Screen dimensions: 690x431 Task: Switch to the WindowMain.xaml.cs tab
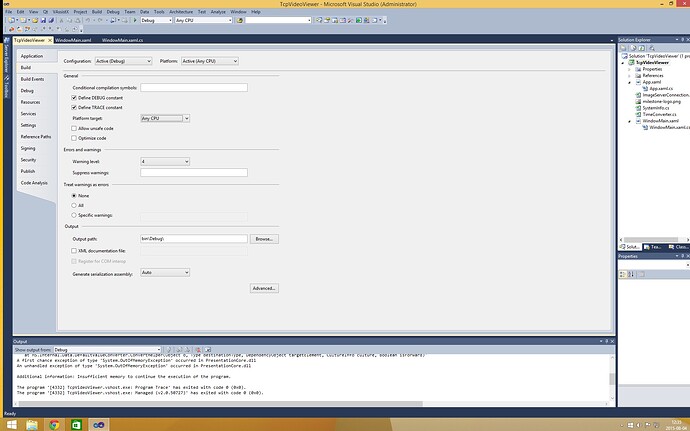tap(123, 40)
